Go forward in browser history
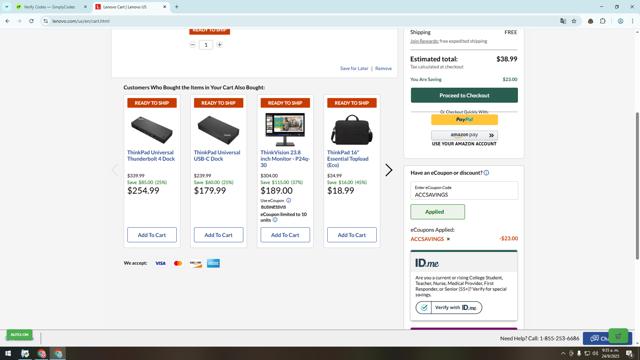The height and width of the screenshot is (360, 640). click(19, 21)
